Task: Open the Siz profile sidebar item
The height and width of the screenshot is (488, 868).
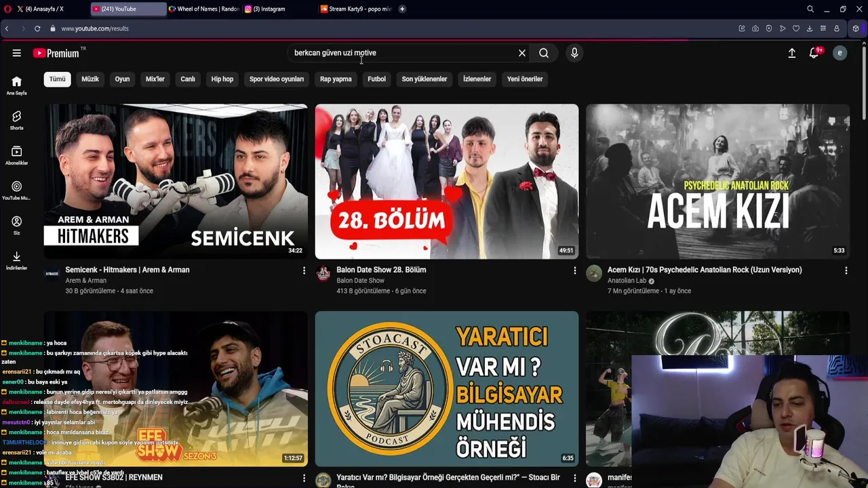Action: click(x=16, y=226)
